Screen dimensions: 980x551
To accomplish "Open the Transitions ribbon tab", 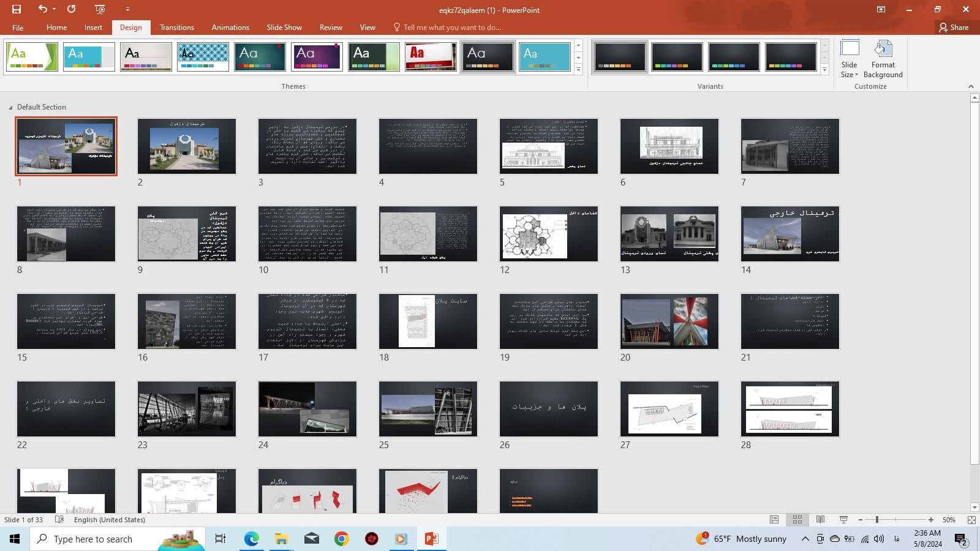I will pyautogui.click(x=177, y=28).
